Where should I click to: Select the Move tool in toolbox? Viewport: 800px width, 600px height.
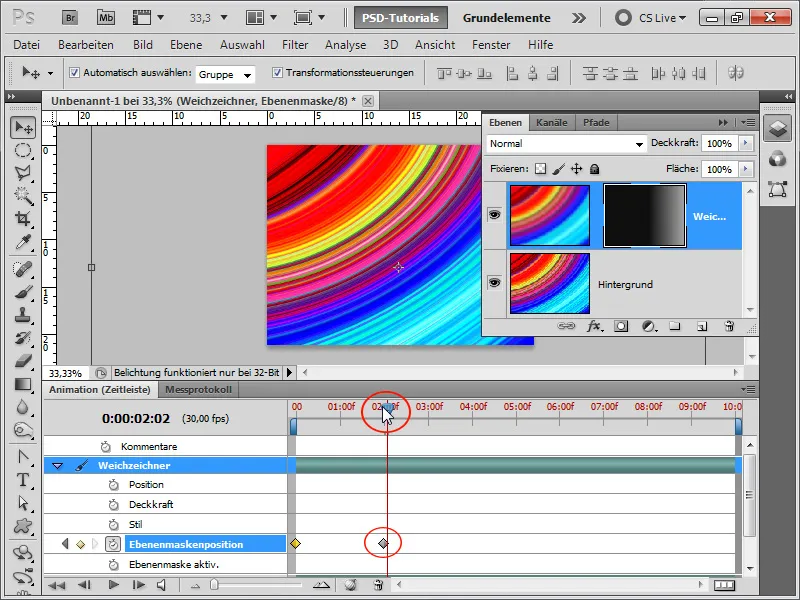23,128
